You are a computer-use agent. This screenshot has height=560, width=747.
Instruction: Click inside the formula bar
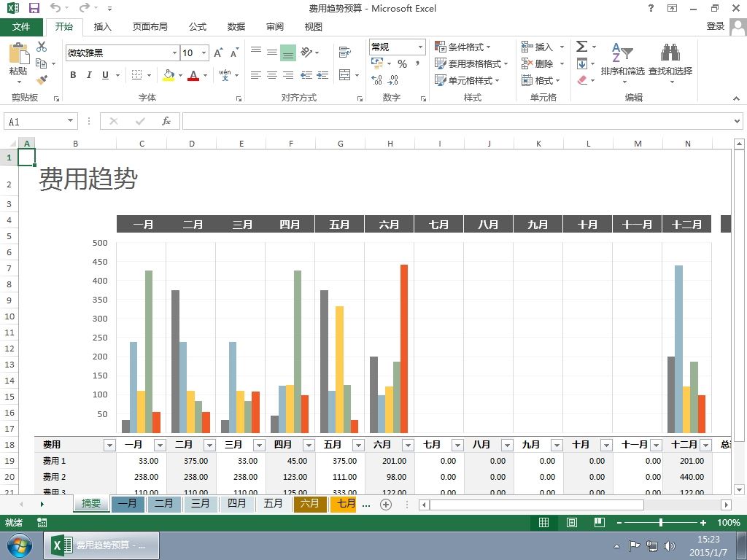[x=457, y=122]
